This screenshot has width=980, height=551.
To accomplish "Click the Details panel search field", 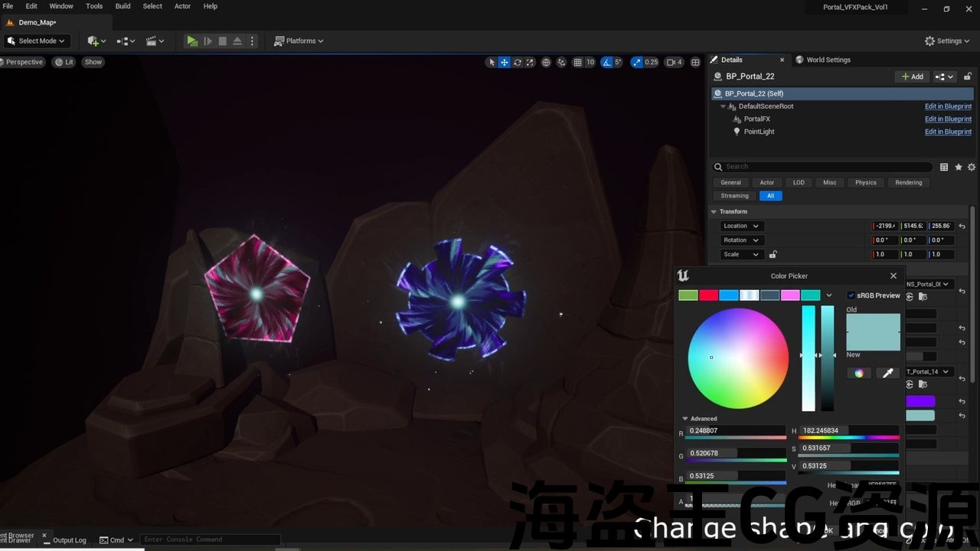I will click(x=823, y=167).
